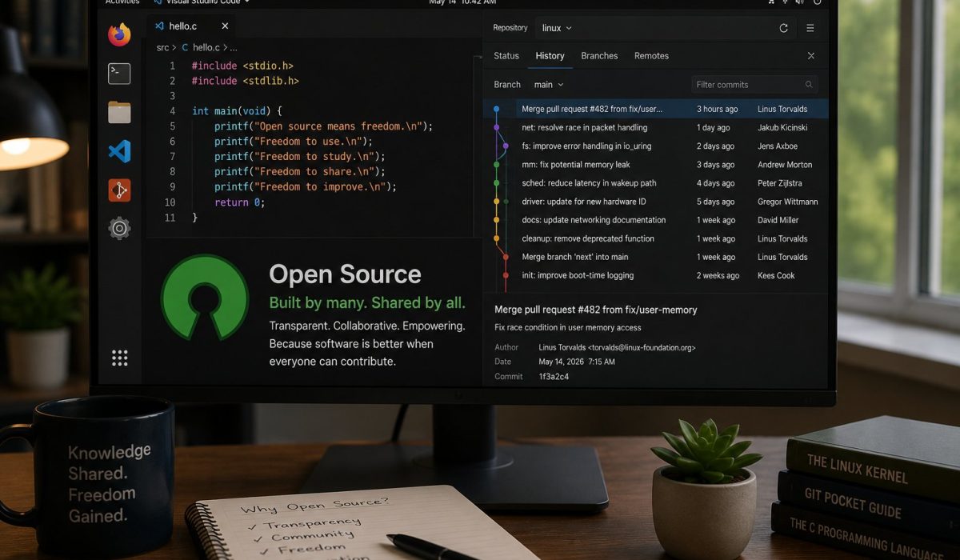Switch to Visual Studio Code dock icon
This screenshot has height=560, width=960.
(x=119, y=151)
